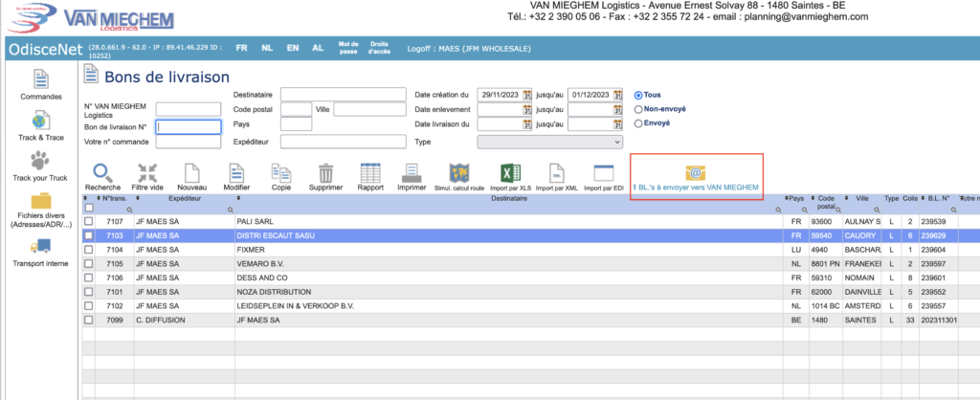Open the Rapport icon

coord(370,173)
